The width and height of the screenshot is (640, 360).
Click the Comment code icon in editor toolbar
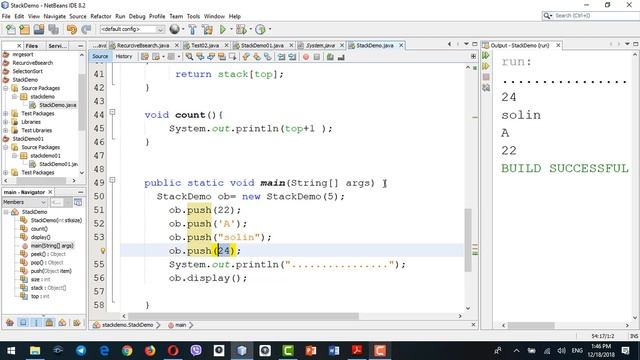coord(330,57)
